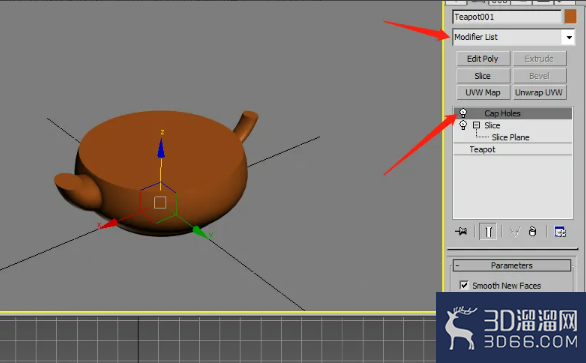Click the Modifier List dropdown arrow
Viewport: 586px width, 363px height.
coord(569,37)
